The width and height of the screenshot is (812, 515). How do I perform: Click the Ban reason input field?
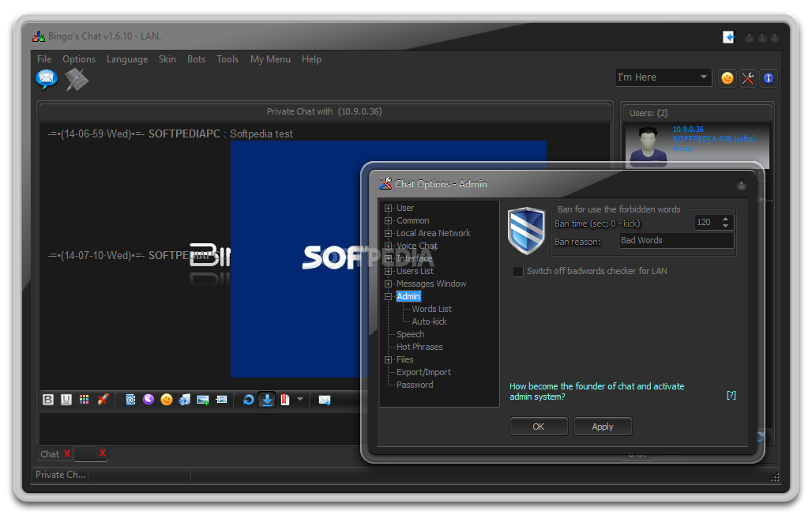(x=676, y=240)
